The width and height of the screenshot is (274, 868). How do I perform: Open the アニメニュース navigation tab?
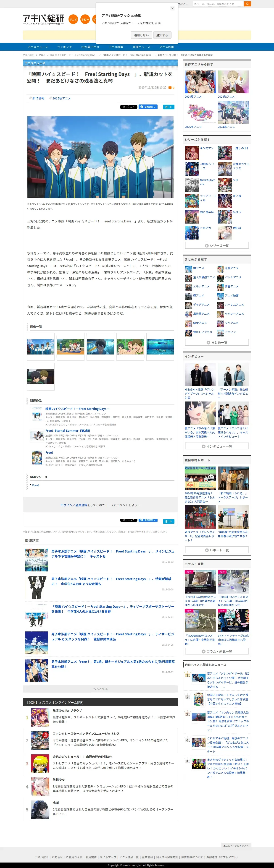[x=38, y=47]
